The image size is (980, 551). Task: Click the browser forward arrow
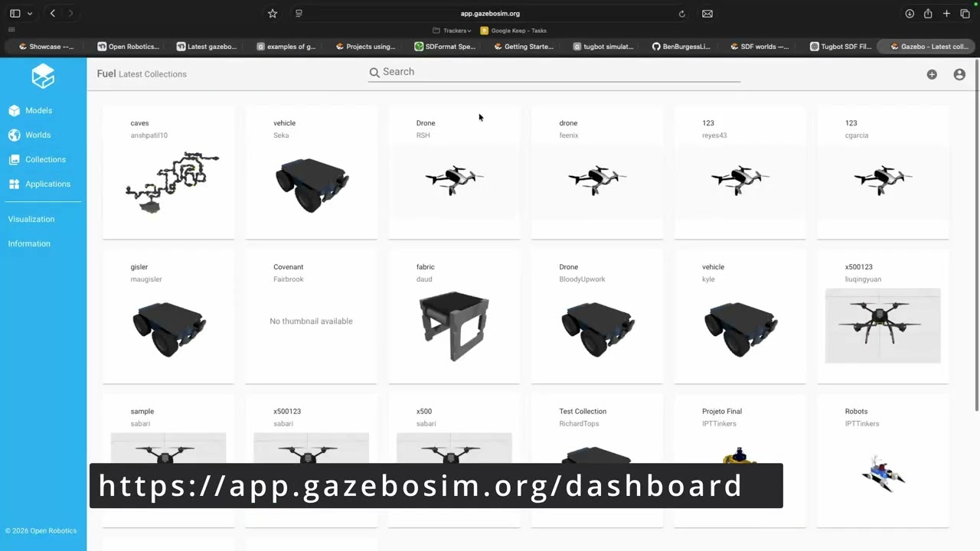point(70,13)
